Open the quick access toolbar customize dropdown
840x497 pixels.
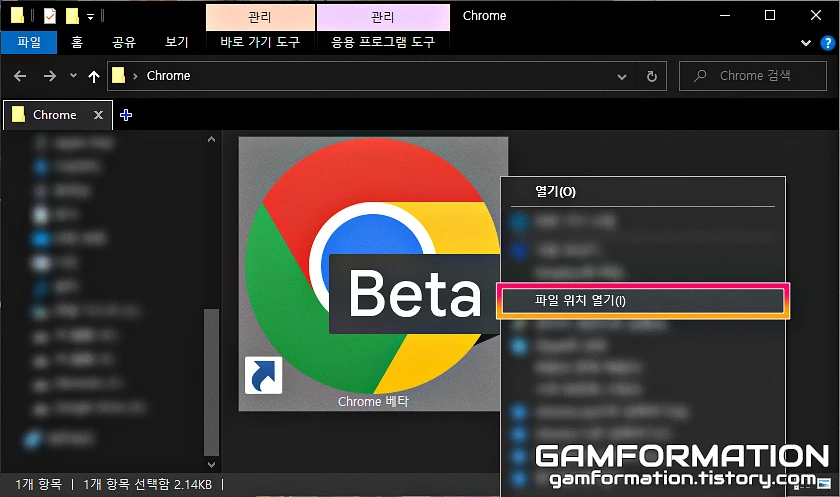pos(91,17)
